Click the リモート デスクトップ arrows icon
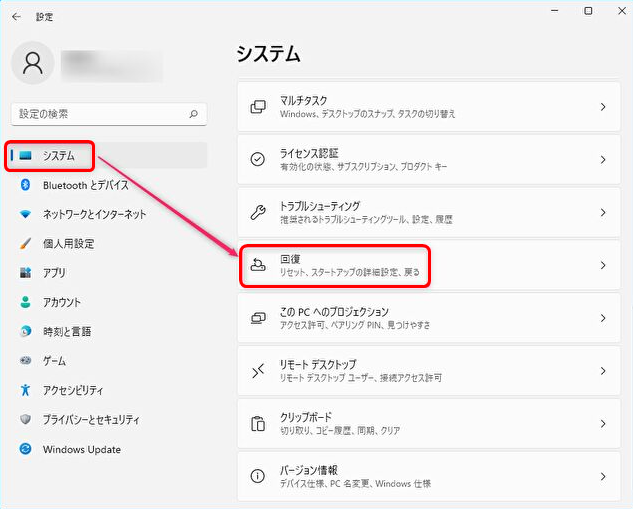The image size is (633, 509). (258, 371)
